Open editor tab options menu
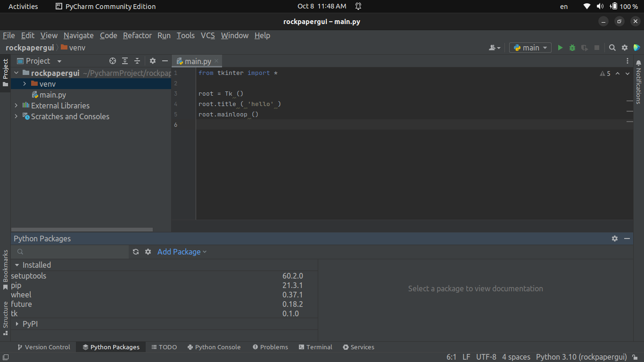 (627, 61)
